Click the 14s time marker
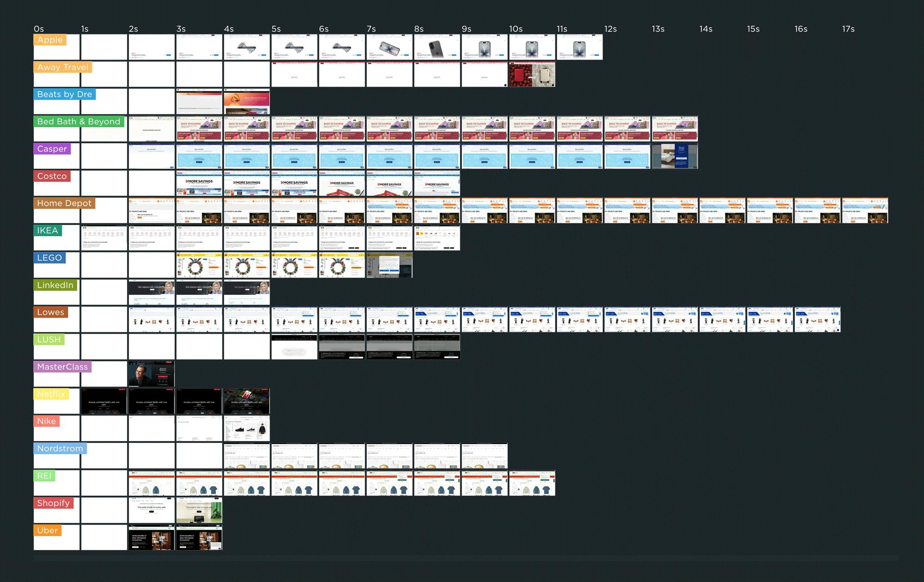The height and width of the screenshot is (582, 924). 706,29
